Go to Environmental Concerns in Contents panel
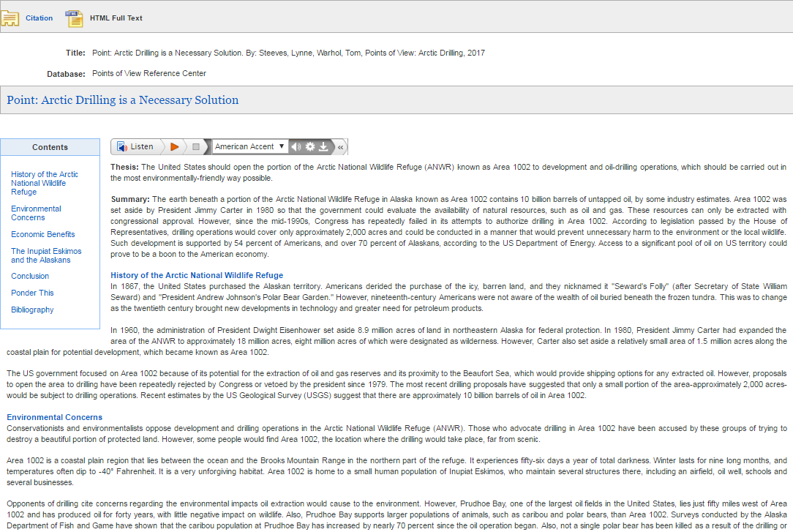 tap(36, 213)
